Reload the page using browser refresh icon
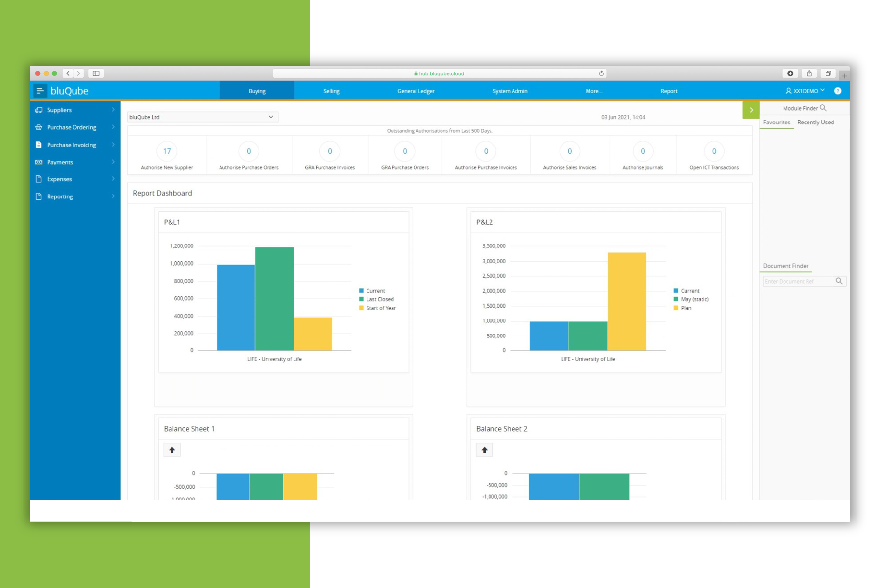 (601, 73)
